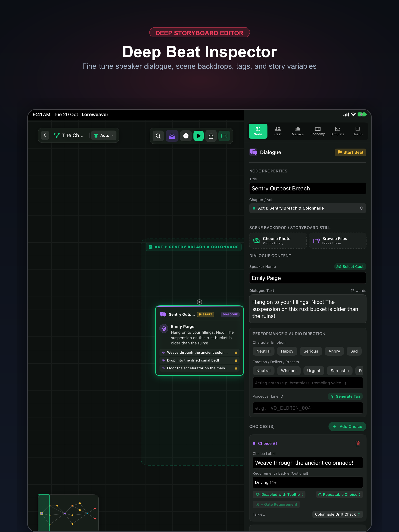
Task: Open Repeatable Choice dropdown
Action: [339, 494]
